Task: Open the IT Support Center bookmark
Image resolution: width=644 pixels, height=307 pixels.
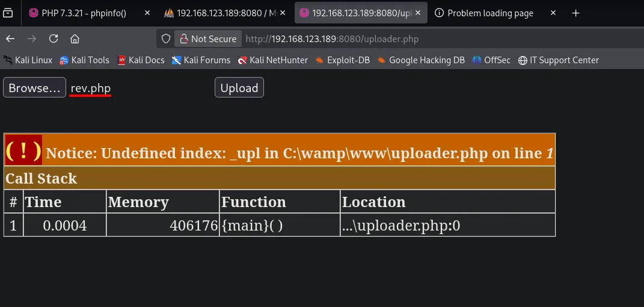Action: tap(559, 60)
